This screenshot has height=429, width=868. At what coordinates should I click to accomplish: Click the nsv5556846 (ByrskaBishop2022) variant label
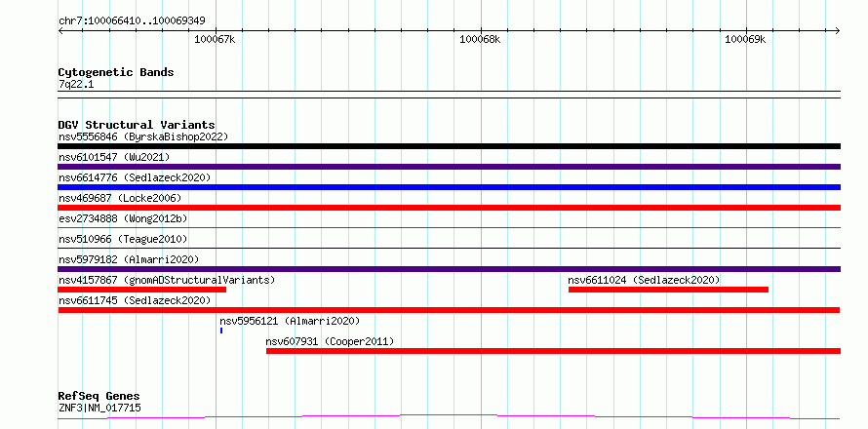(143, 136)
